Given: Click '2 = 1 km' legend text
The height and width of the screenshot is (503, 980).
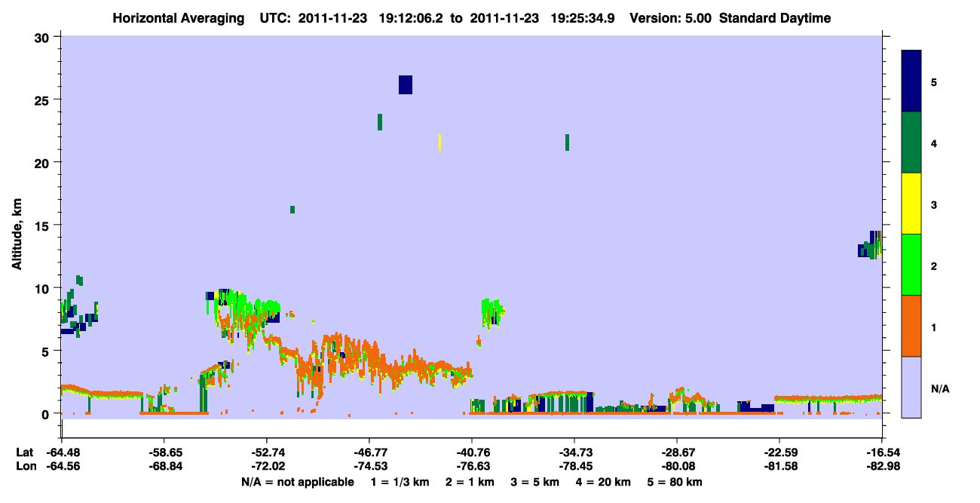Looking at the screenshot, I should point(470,482).
